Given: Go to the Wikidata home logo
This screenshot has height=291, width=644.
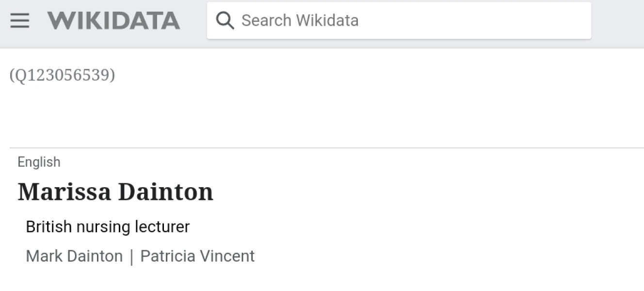Looking at the screenshot, I should 113,20.
